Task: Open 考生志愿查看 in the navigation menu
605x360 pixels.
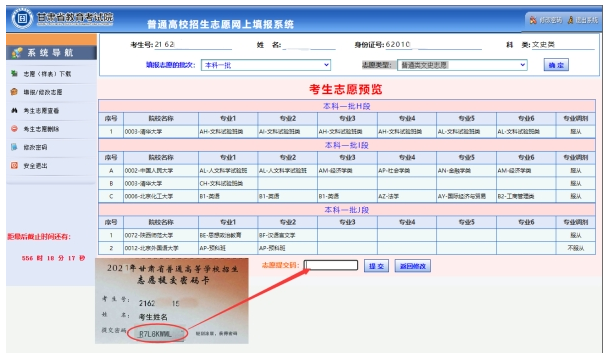Action: point(41,111)
